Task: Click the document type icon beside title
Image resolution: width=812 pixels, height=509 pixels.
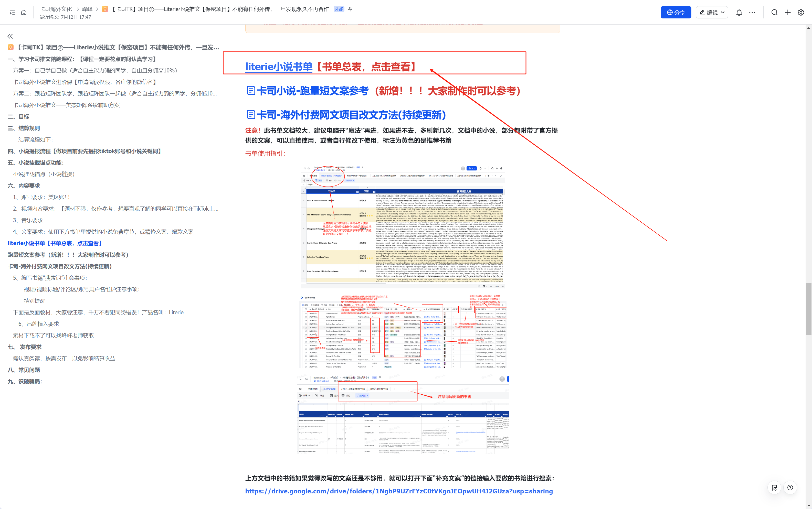Action: (x=105, y=9)
